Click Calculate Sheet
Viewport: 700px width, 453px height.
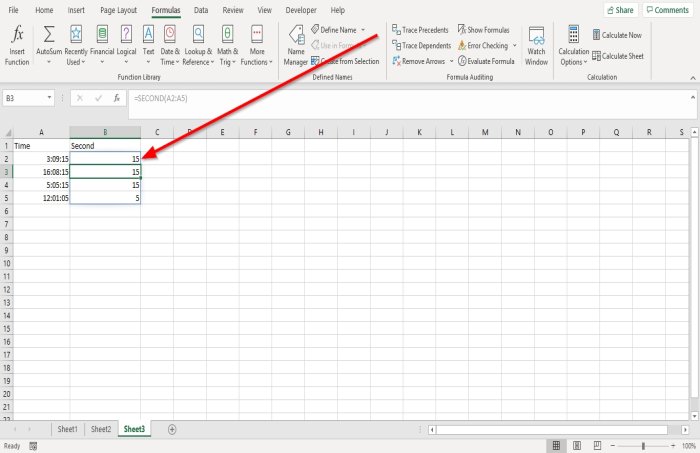click(x=618, y=56)
